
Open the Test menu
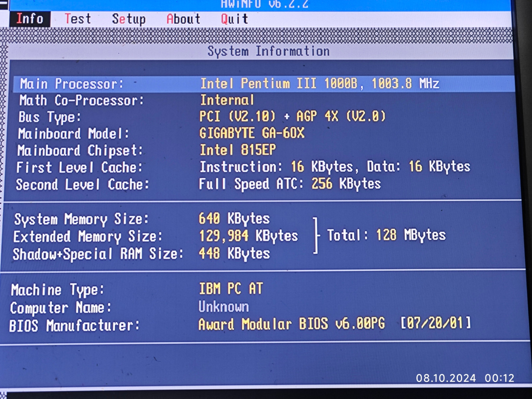(77, 19)
